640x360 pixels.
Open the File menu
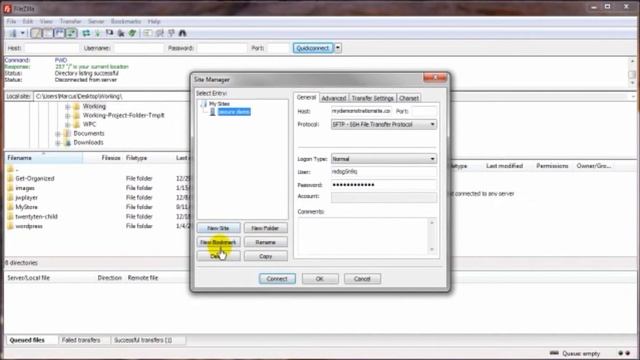click(11, 21)
